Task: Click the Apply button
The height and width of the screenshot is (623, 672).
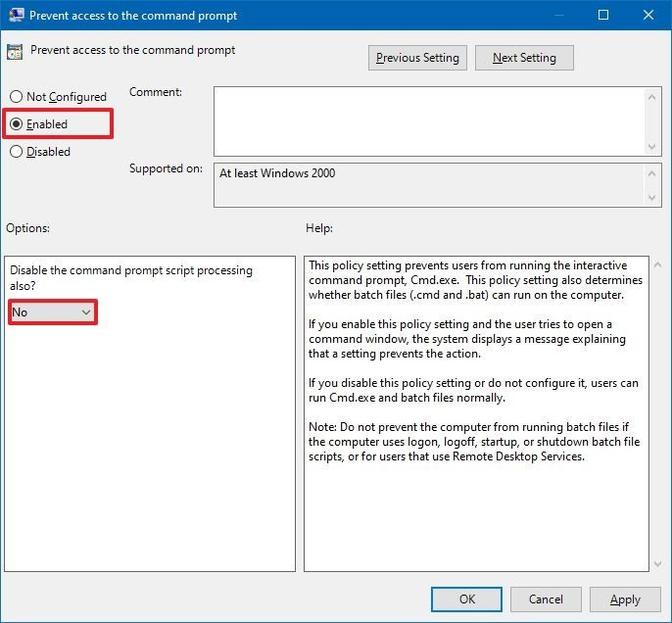Action: point(625,599)
